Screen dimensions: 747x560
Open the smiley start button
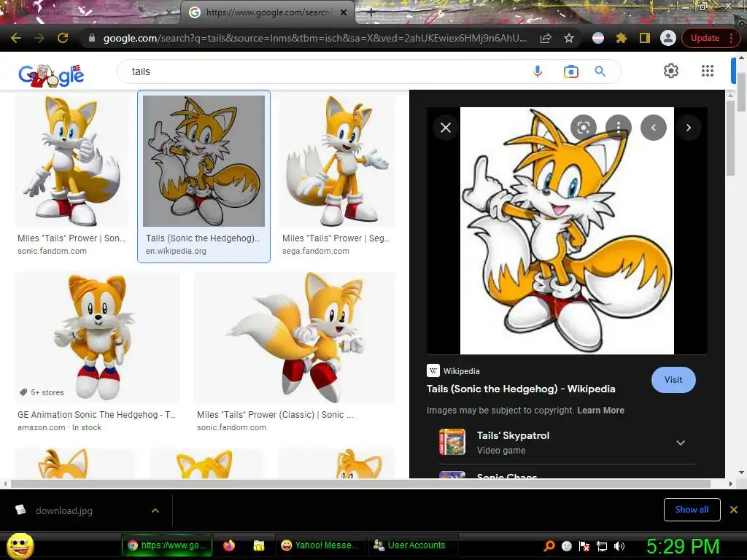coord(20,545)
